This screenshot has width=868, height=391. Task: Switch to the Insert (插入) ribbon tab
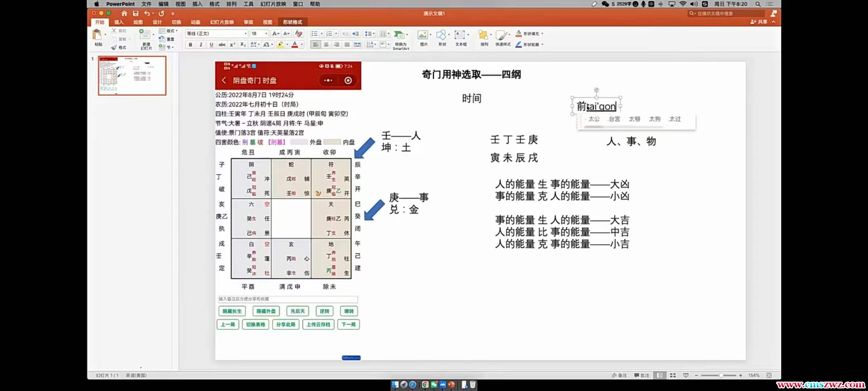coord(119,22)
